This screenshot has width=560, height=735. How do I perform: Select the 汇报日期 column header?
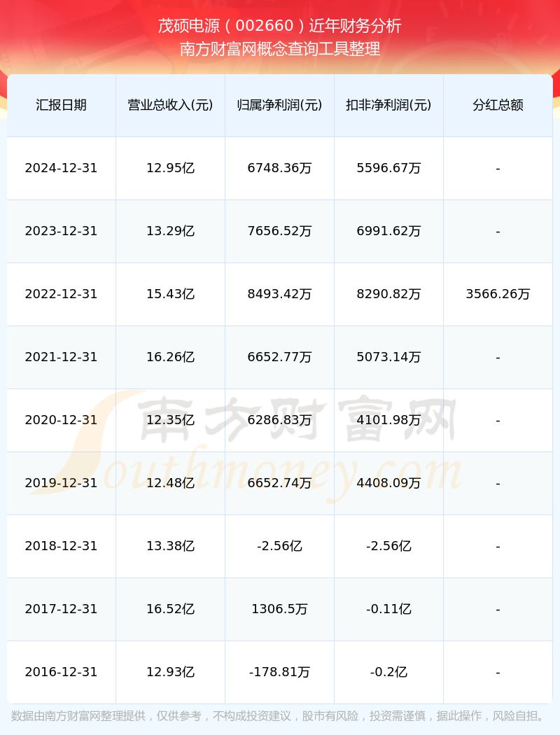(x=62, y=105)
